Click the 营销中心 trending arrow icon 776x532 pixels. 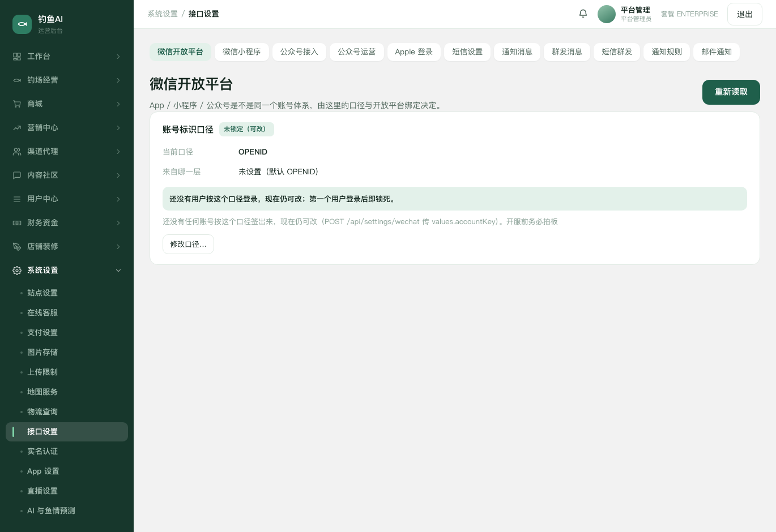point(17,128)
